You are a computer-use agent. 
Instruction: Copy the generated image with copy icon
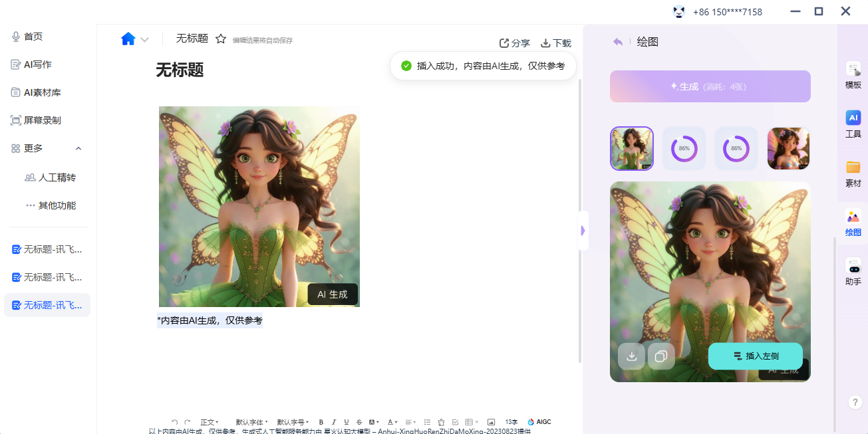tap(661, 356)
